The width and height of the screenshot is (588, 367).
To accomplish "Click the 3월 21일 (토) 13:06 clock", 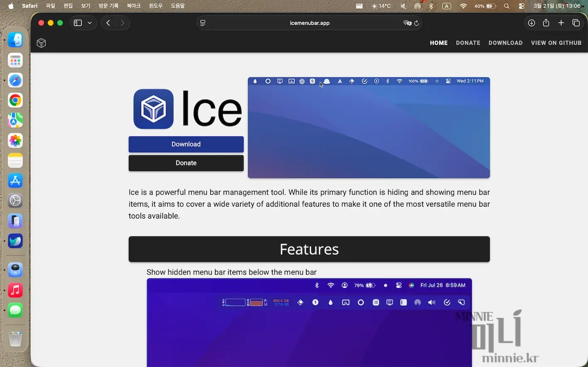I will click(x=557, y=6).
